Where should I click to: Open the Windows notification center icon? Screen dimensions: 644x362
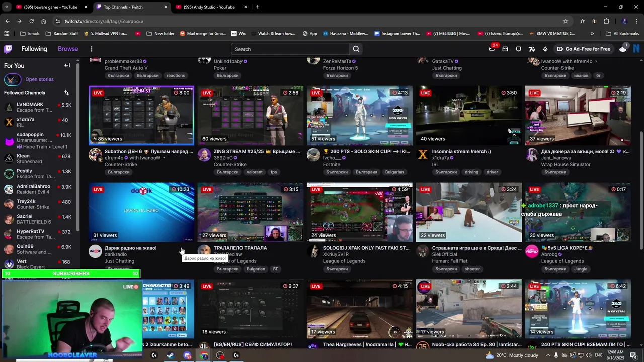point(633,355)
